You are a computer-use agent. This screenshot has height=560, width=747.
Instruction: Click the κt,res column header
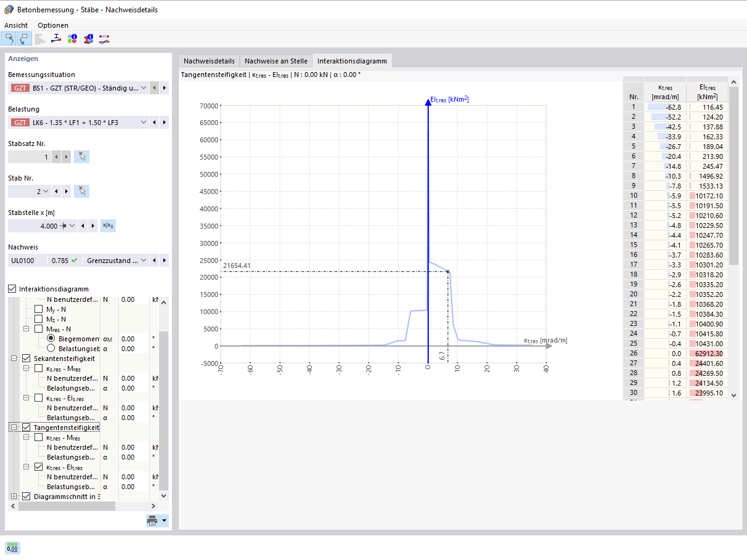[665, 92]
